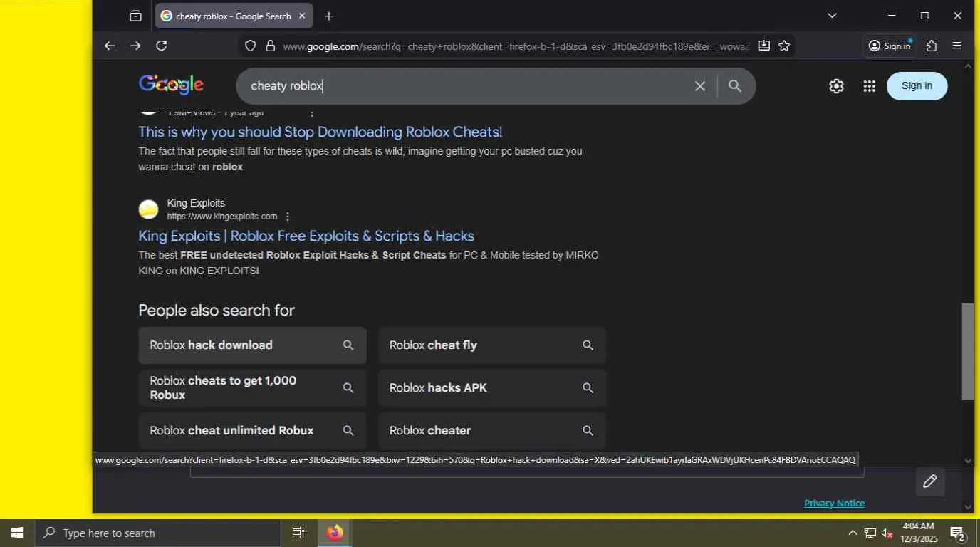The height and width of the screenshot is (547, 980).
Task: Open clock showing 4:04 AM
Action: (919, 533)
